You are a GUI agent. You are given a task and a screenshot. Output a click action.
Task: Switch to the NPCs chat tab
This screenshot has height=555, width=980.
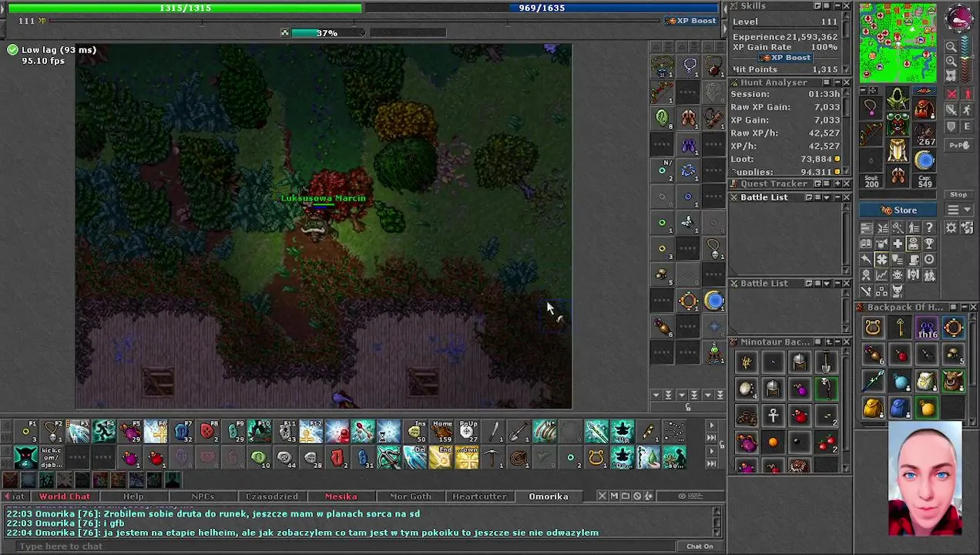click(x=203, y=496)
